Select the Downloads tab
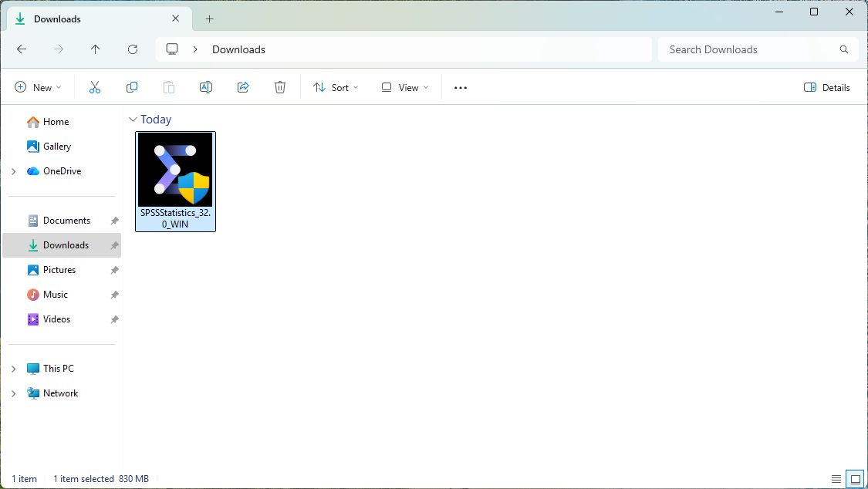868x489 pixels. 100,19
